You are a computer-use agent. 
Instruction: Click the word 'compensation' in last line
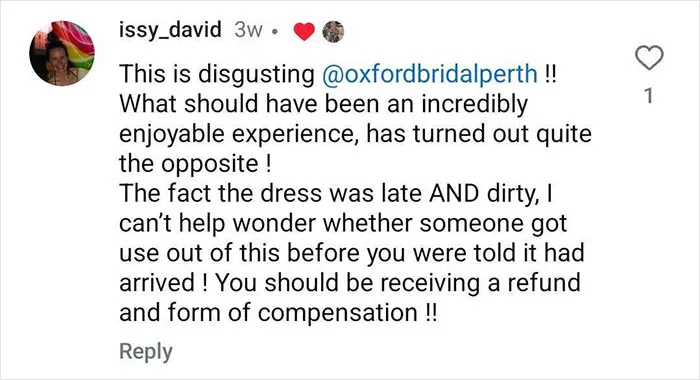pyautogui.click(x=338, y=313)
